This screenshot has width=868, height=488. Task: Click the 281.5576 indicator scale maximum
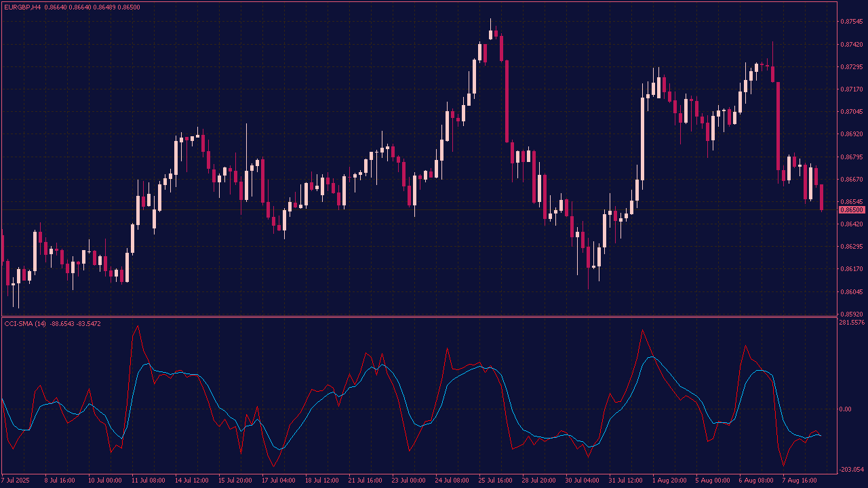coord(852,323)
